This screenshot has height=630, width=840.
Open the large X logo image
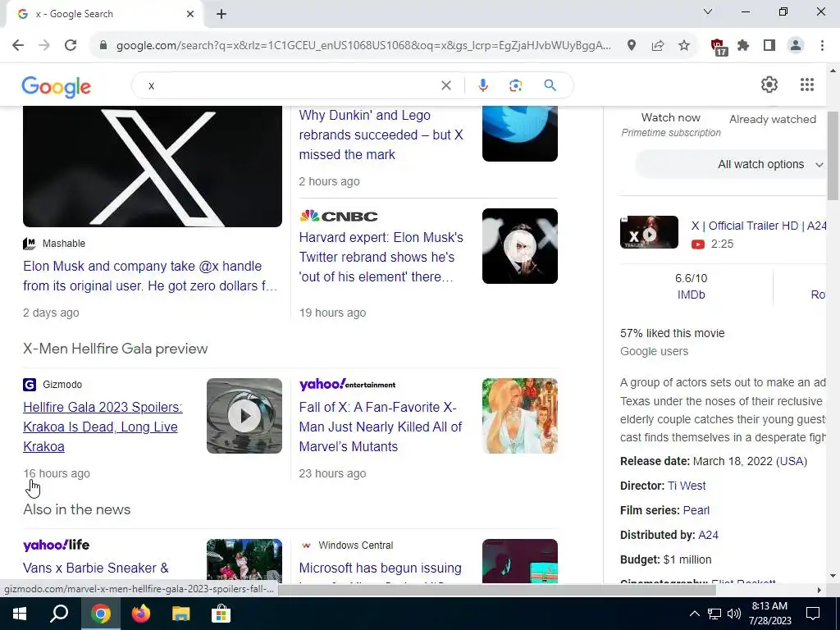point(152,166)
